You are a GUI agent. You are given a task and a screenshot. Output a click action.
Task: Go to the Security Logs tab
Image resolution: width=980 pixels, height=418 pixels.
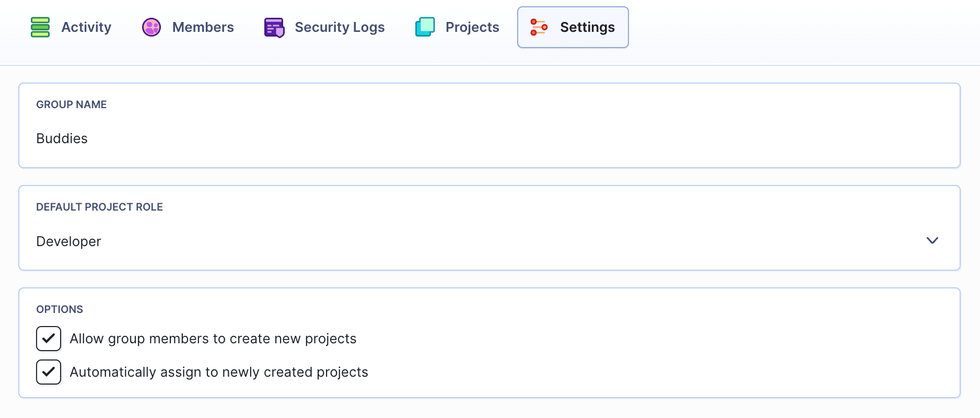tap(340, 27)
